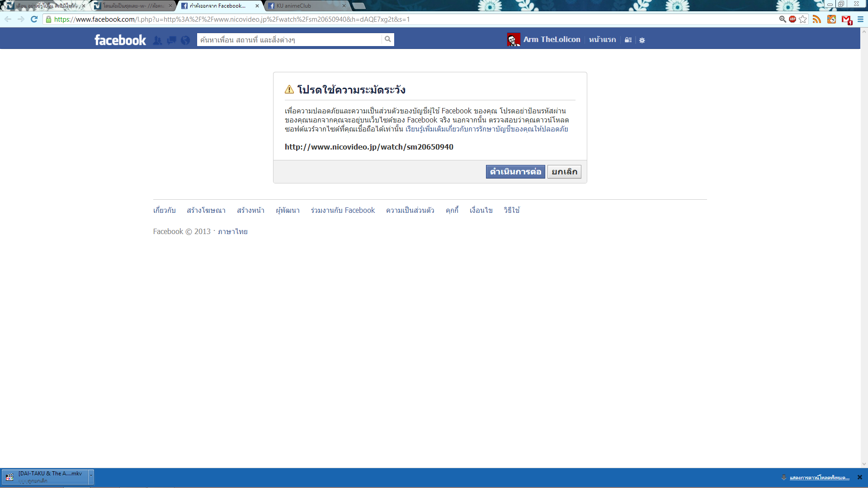Close the downloads bar

[859, 477]
